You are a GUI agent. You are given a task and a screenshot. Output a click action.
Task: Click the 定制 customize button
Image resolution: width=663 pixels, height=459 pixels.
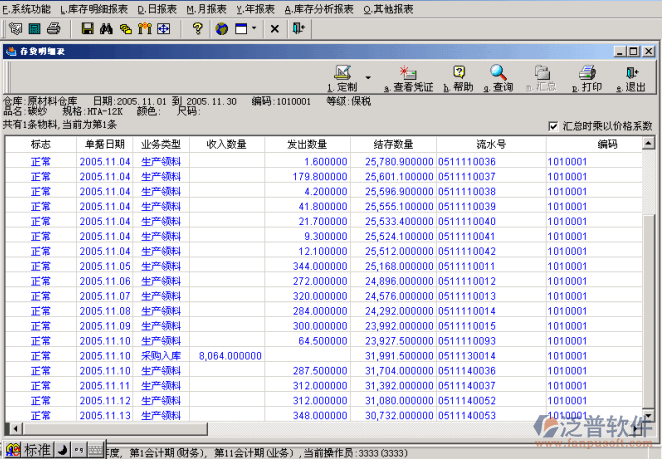[343, 78]
